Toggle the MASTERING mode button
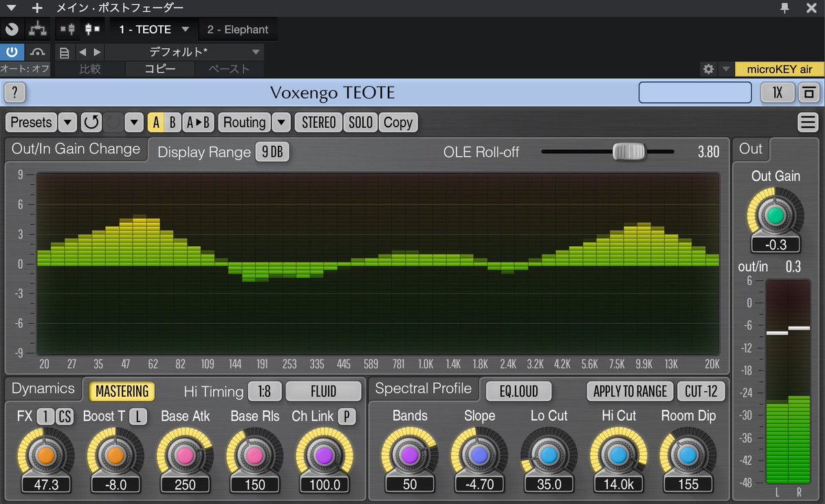825x504 pixels. pos(122,391)
